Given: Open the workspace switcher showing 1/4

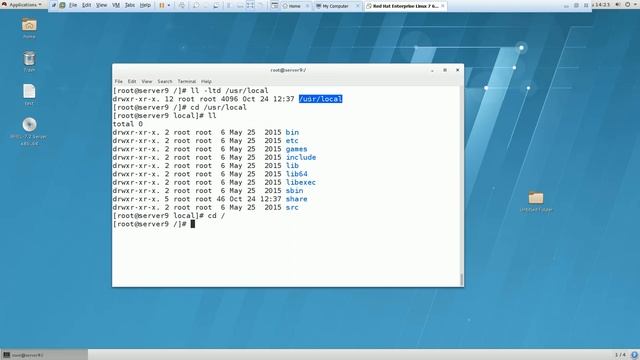Looking at the screenshot, I should 620,355.
